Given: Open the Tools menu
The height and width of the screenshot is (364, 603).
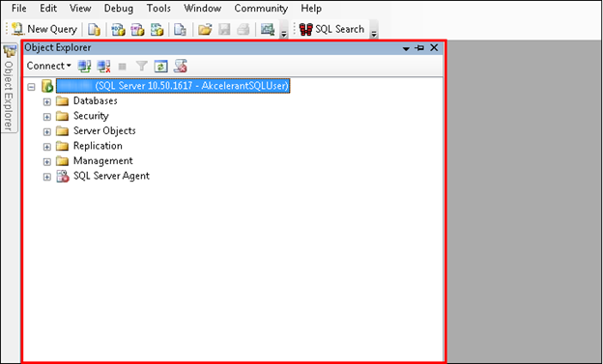Looking at the screenshot, I should click(x=158, y=8).
